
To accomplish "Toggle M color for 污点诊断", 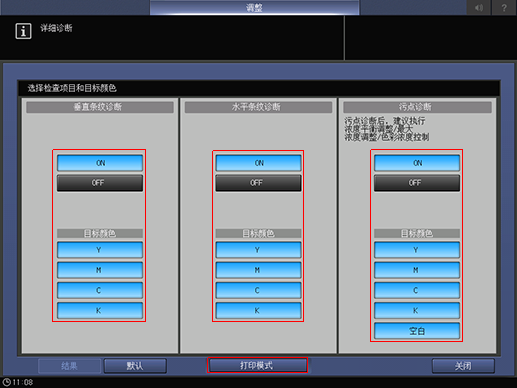I will [417, 270].
